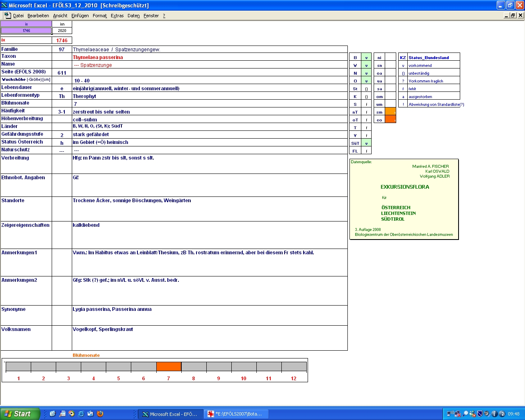Click the speaker volume tray icon
This screenshot has height=420, width=525.
pos(487,414)
